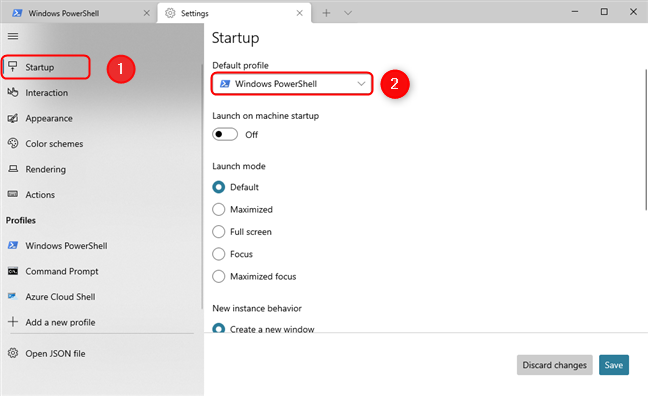Maximize the Windows Terminal window

[x=604, y=12]
